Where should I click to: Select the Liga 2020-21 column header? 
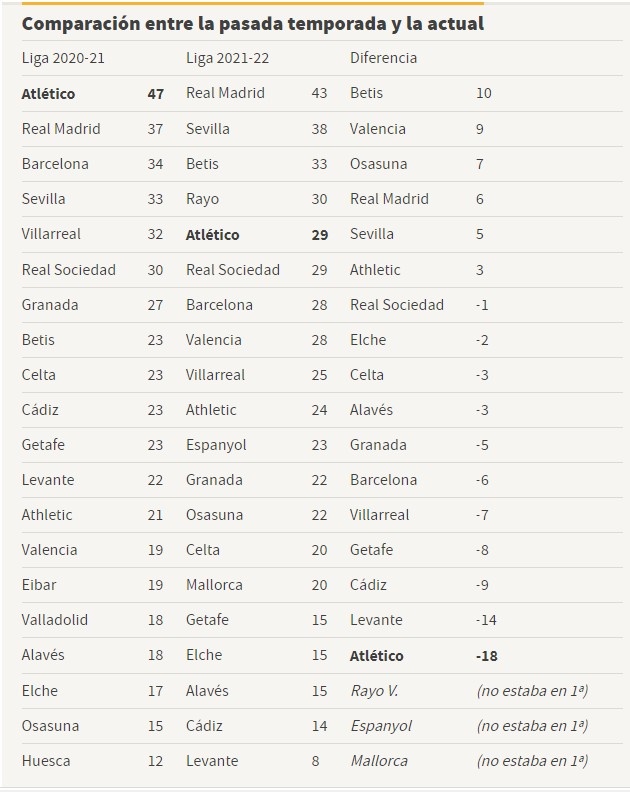point(63,59)
